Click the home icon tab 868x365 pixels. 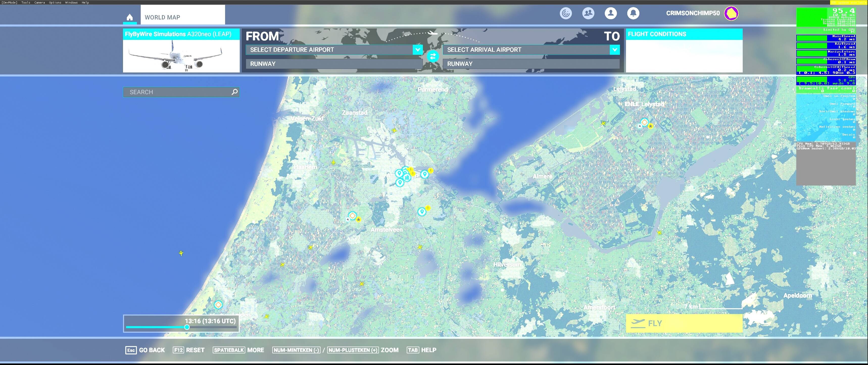point(130,17)
